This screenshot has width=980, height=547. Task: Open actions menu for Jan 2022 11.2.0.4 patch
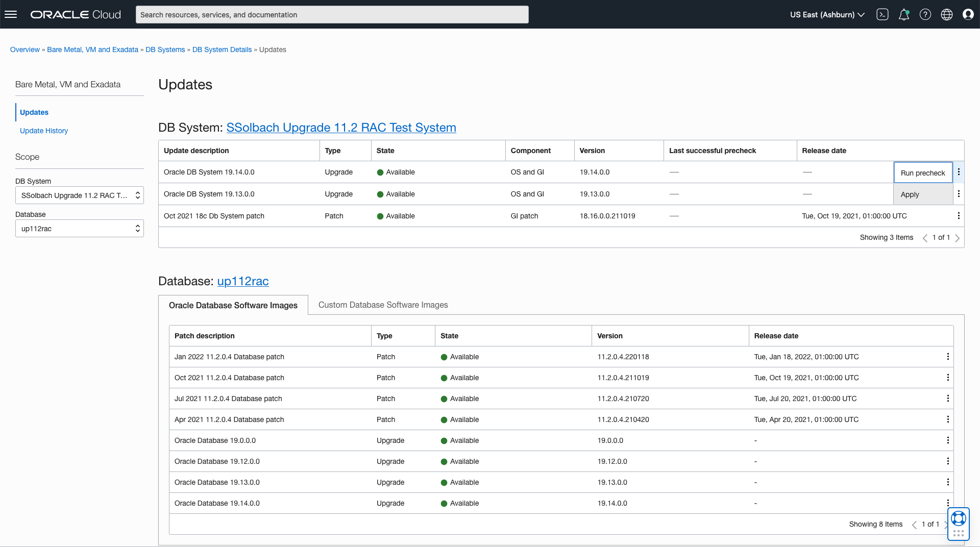948,357
